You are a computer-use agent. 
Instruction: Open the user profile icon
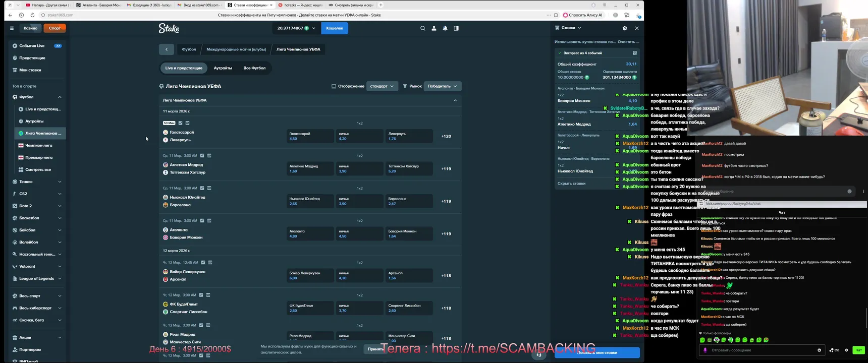(x=434, y=28)
